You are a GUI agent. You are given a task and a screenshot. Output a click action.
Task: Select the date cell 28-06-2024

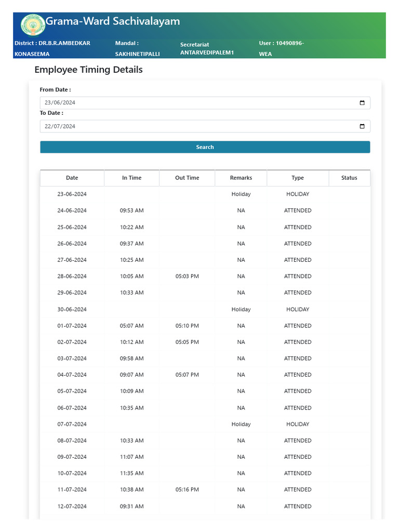(x=72, y=276)
